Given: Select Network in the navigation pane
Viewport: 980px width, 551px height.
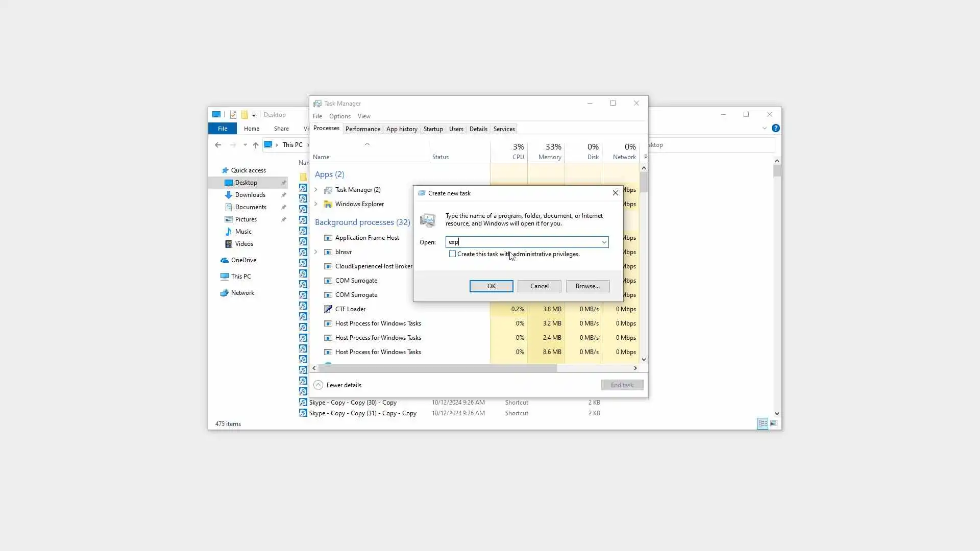Looking at the screenshot, I should click(242, 293).
